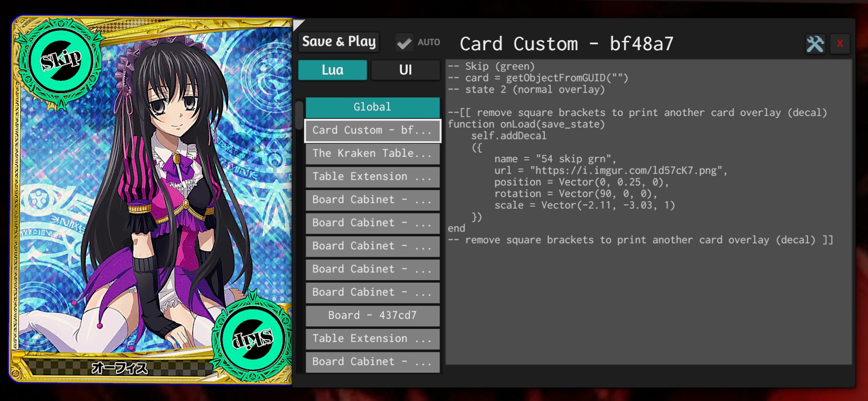Screen dimensions: 868x401
Task: Click the last comment line ending with ]]
Action: tap(640, 240)
